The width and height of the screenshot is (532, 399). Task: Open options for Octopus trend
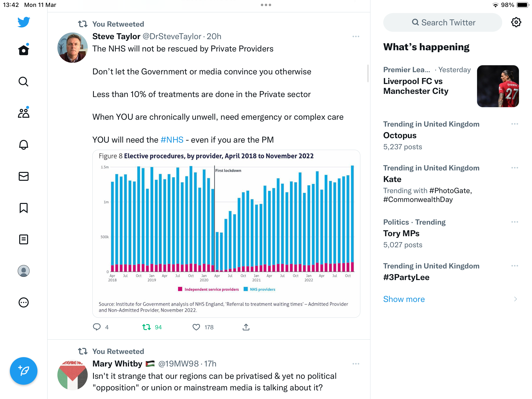point(515,124)
